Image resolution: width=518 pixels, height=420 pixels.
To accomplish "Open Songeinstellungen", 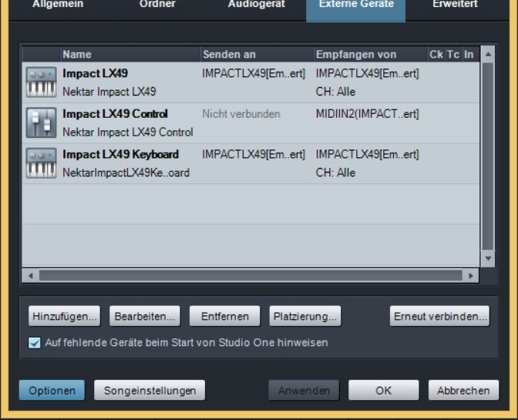I will click(x=150, y=390).
